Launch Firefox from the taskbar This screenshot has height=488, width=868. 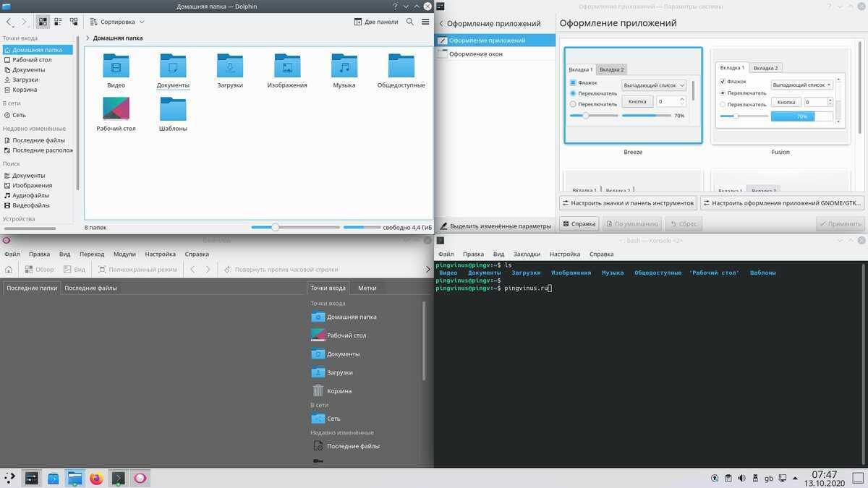pyautogui.click(x=96, y=478)
